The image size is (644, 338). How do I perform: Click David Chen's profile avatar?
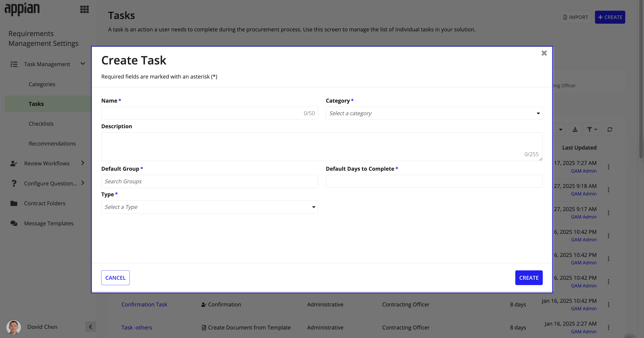pyautogui.click(x=13, y=327)
